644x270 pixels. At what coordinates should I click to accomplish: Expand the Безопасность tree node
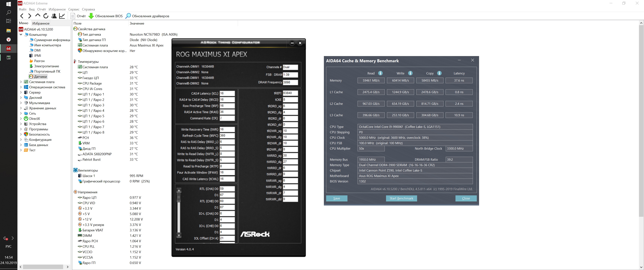(x=21, y=134)
